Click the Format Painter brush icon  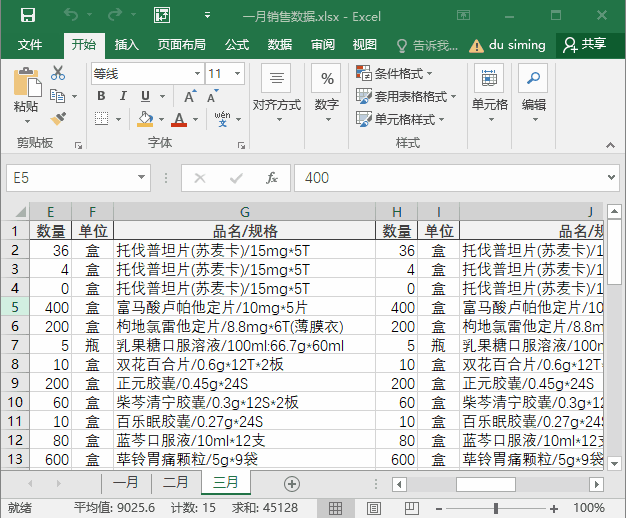point(58,118)
